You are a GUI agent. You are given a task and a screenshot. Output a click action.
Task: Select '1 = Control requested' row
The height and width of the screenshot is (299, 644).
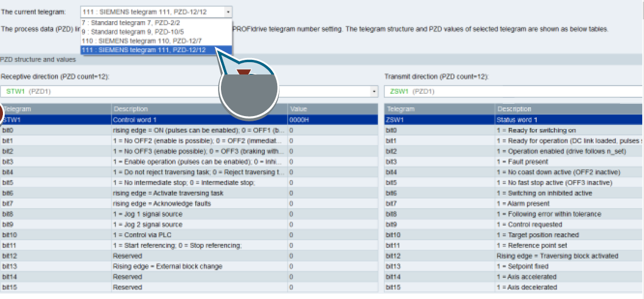click(x=514, y=225)
